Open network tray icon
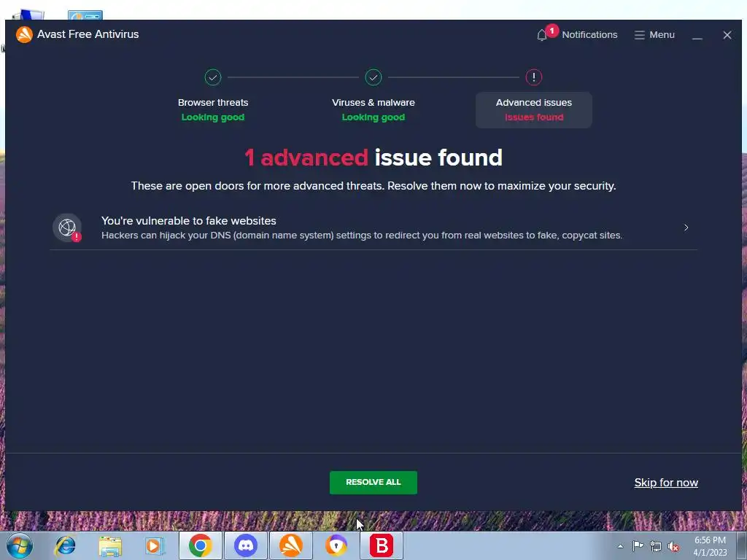This screenshot has width=747, height=560. [x=656, y=547]
